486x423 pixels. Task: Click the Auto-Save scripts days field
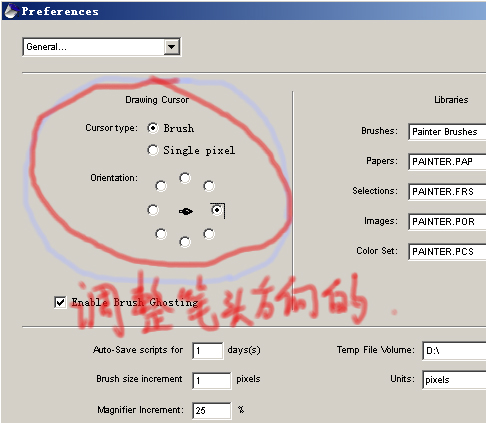pos(207,351)
